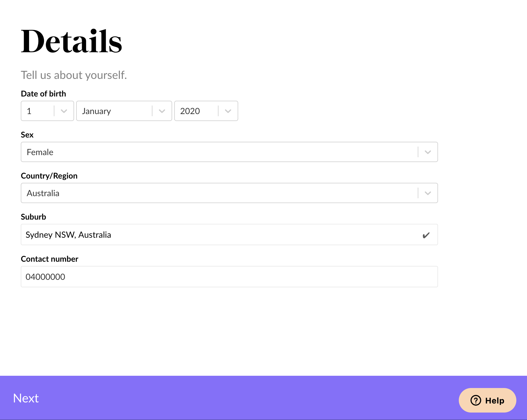This screenshot has height=420, width=527.
Task: Expand the month dropdown arrow next to January
Action: 162,111
